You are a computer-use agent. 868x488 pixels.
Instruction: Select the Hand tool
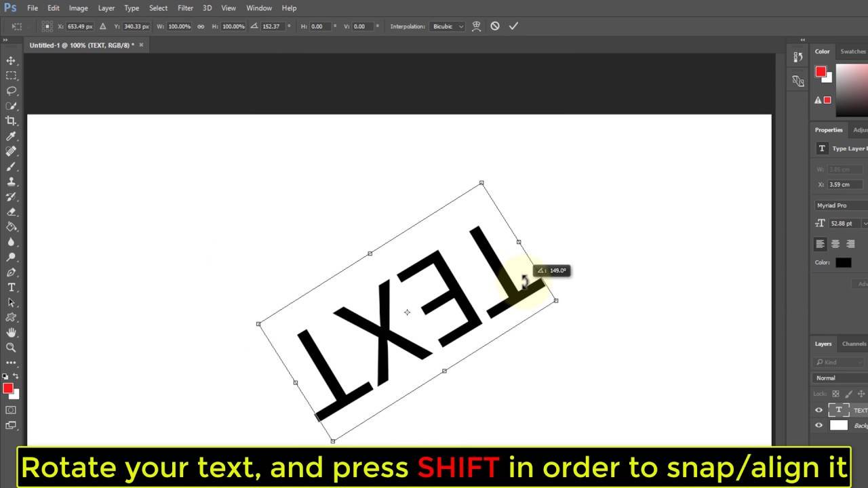click(11, 333)
